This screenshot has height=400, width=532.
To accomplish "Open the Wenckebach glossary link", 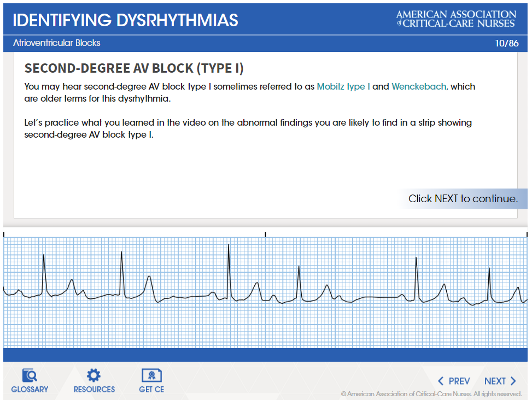I will coord(419,86).
